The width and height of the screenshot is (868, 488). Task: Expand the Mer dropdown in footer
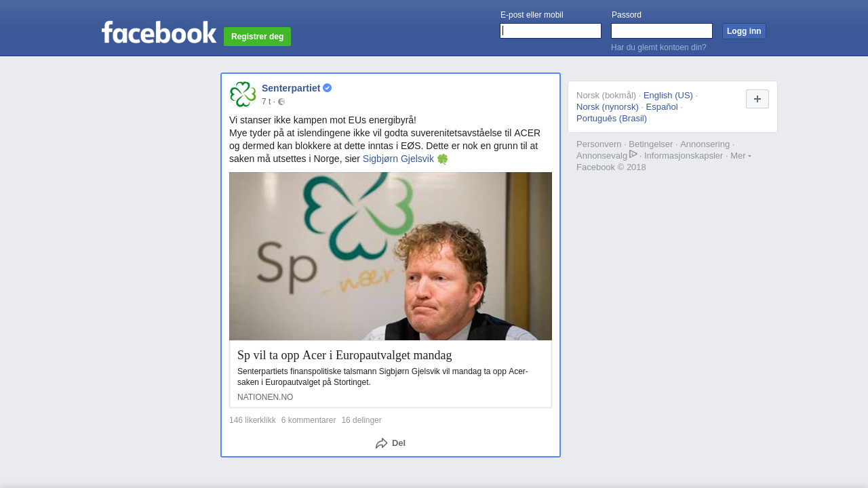pyautogui.click(x=741, y=155)
